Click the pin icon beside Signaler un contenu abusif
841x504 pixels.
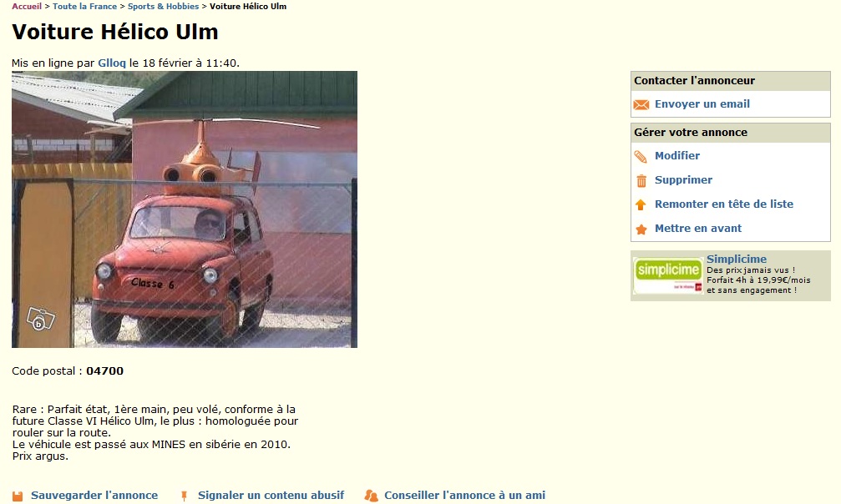coord(184,496)
